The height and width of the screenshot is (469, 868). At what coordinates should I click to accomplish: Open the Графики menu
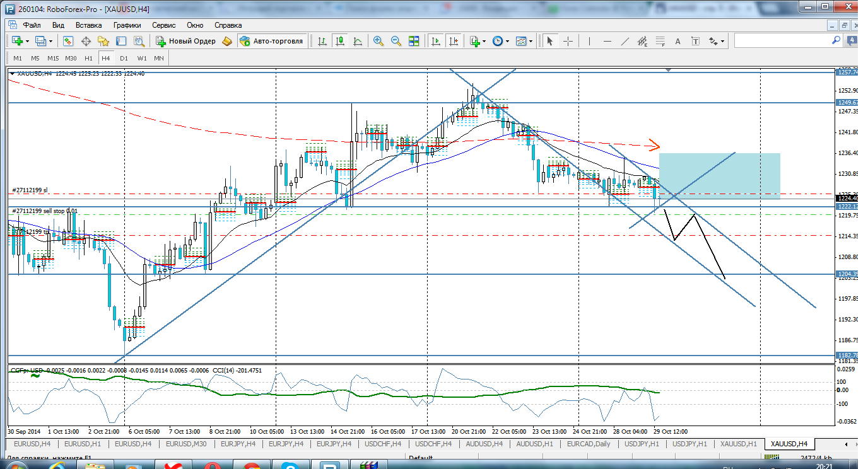coord(127,25)
